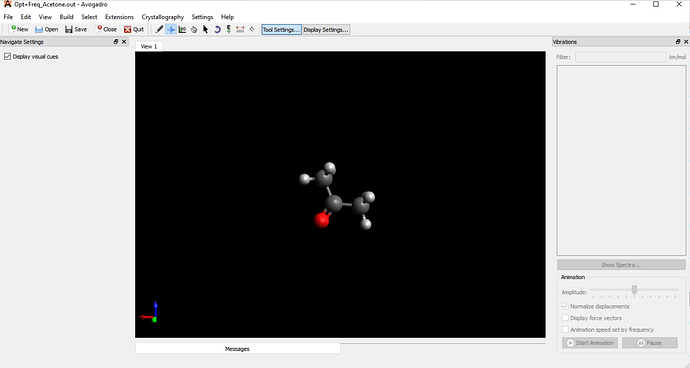Click the Open file toolbar button
The height and width of the screenshot is (368, 690).
pyautogui.click(x=47, y=29)
